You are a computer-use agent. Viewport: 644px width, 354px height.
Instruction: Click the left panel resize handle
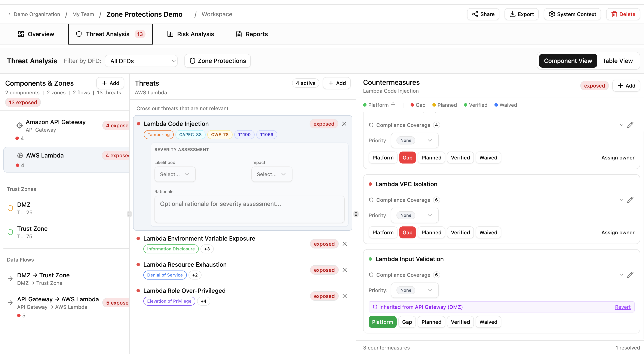[129, 214]
